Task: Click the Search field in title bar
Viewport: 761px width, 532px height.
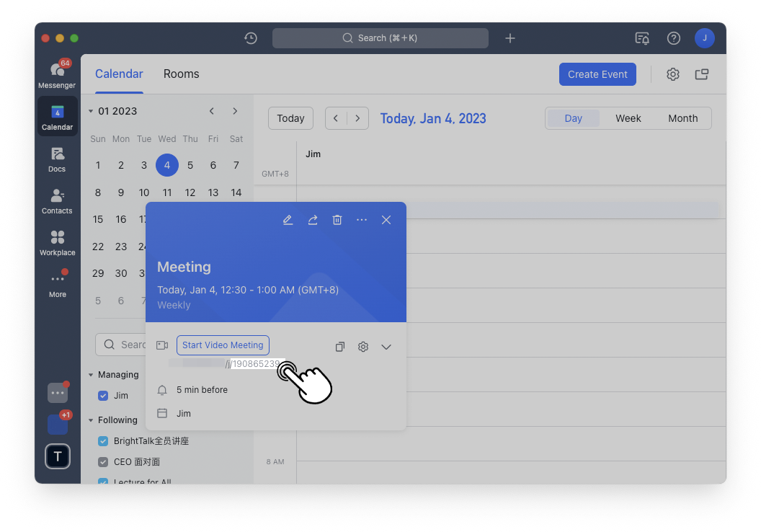Action: [x=380, y=38]
